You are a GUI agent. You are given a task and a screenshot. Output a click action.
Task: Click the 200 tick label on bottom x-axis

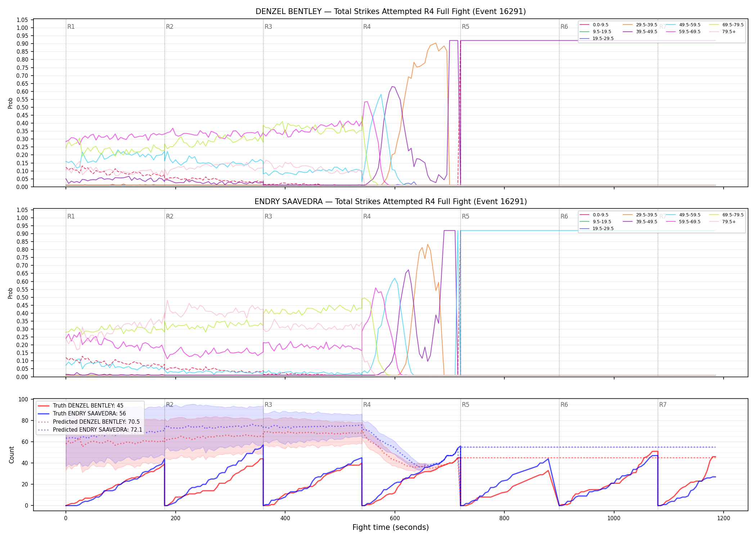(175, 518)
